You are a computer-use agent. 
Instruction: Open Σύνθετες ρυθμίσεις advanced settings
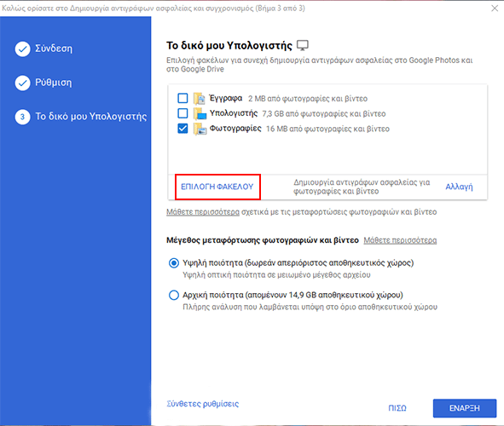click(203, 404)
